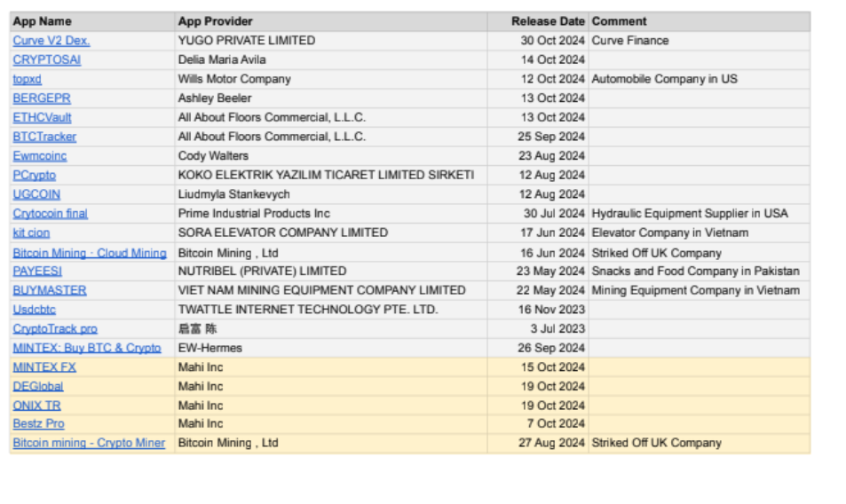This screenshot has height=504, width=846.
Task: Click the BTCTracker app link
Action: (x=44, y=137)
